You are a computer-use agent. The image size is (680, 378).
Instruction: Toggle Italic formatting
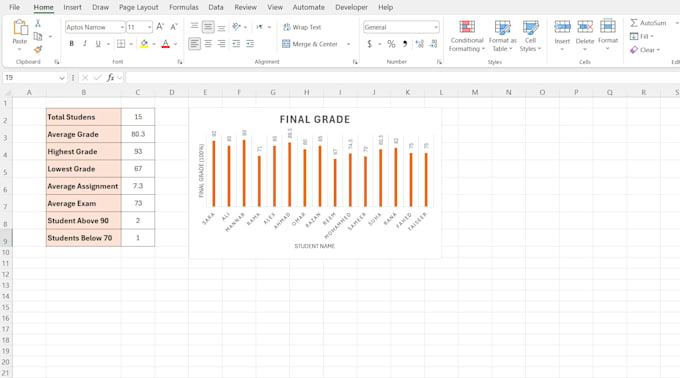pos(85,43)
